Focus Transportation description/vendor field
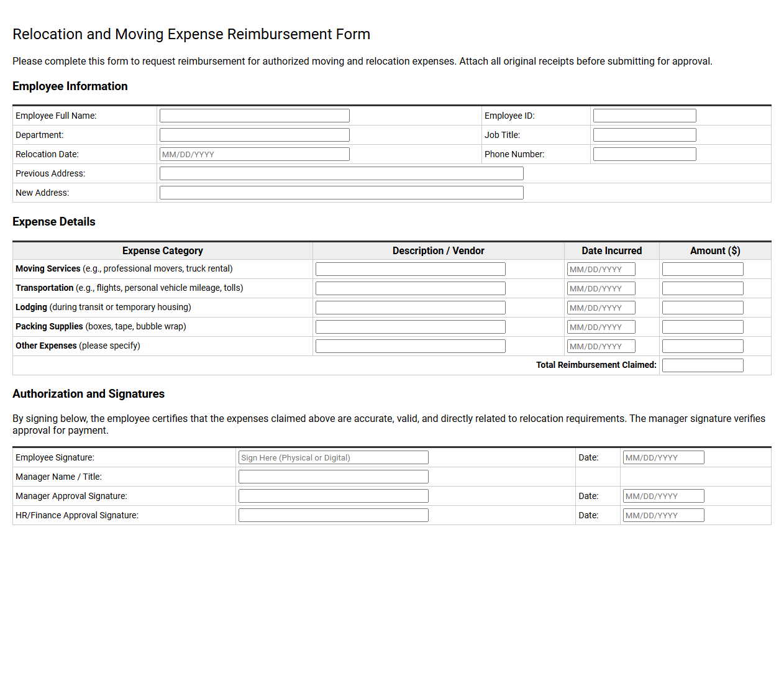The image size is (784, 696). tap(411, 288)
